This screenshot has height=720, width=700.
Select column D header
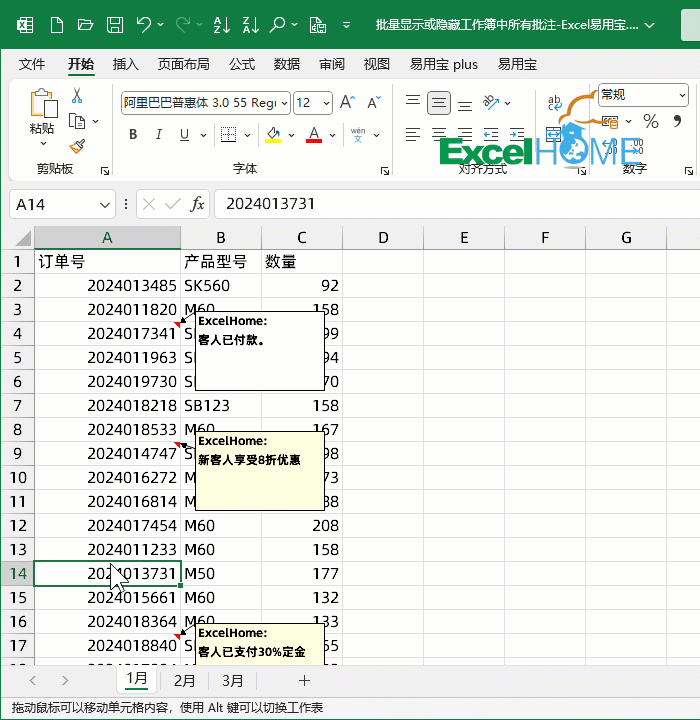[383, 238]
